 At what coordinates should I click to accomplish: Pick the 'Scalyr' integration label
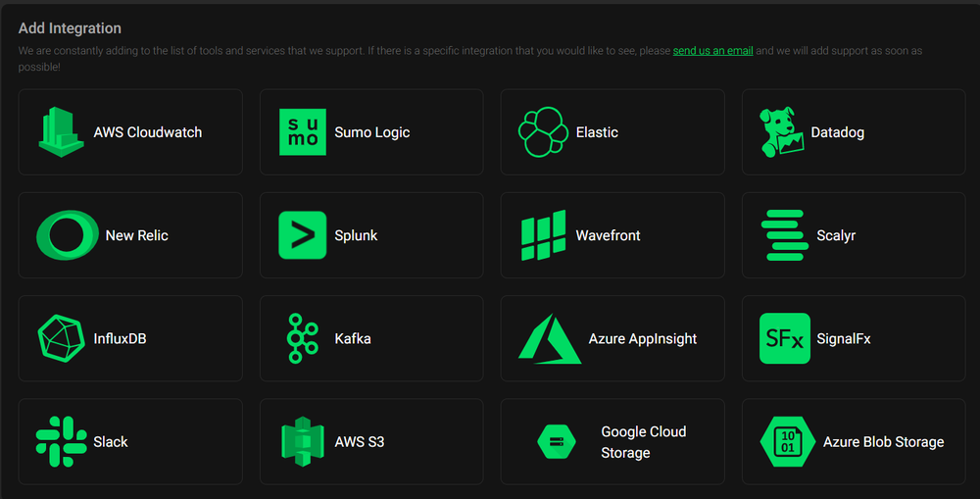[x=836, y=235]
